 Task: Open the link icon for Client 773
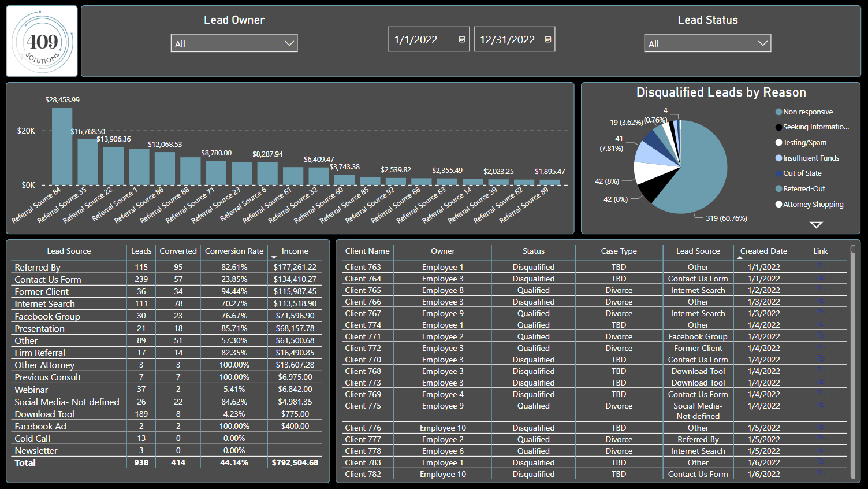pos(820,381)
